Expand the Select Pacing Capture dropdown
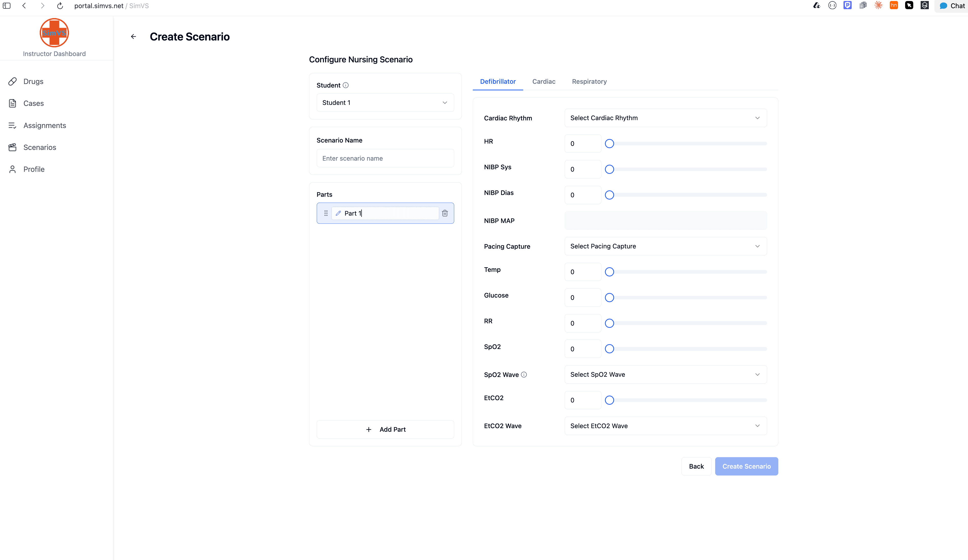Screen dimensions: 968x560 [x=665, y=246]
